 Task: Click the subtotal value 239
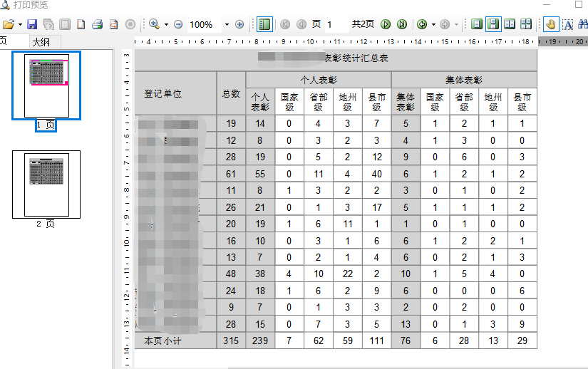pos(260,341)
